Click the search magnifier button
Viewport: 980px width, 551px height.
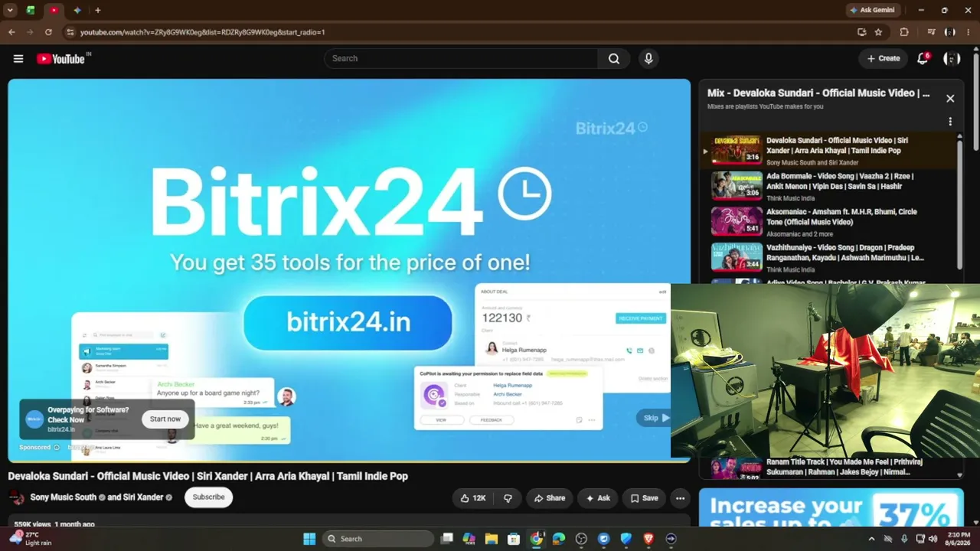pos(614,59)
